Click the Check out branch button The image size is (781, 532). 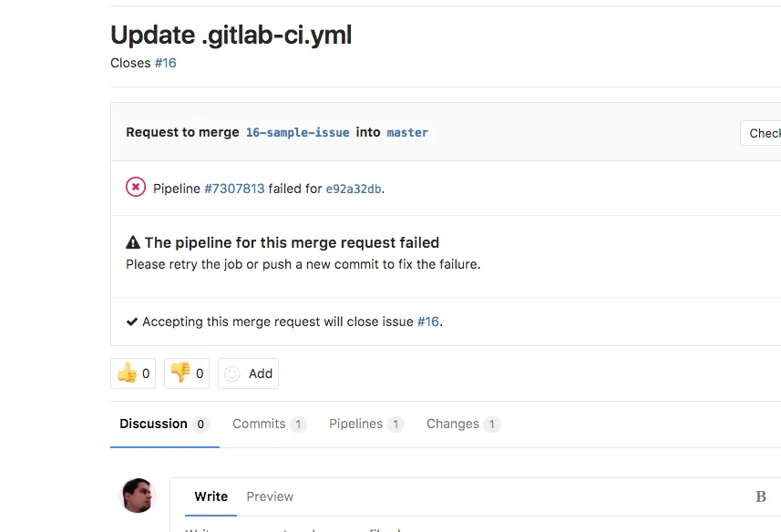click(764, 133)
